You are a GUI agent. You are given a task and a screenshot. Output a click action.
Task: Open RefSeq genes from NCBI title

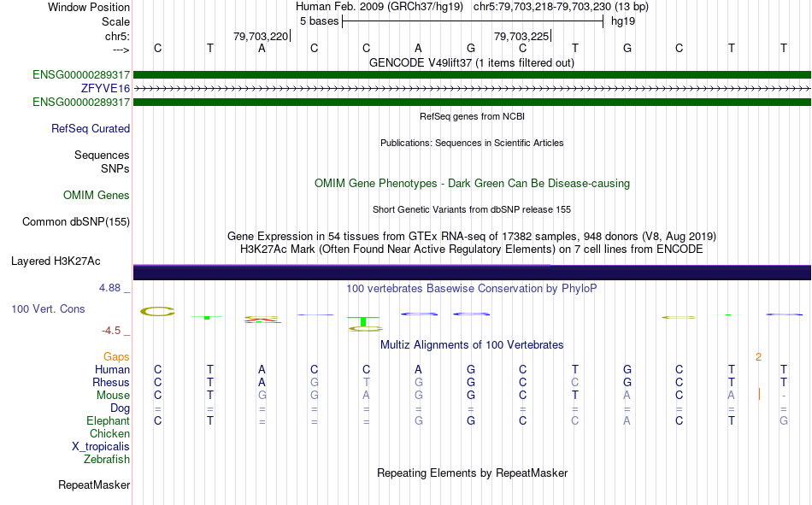472,116
